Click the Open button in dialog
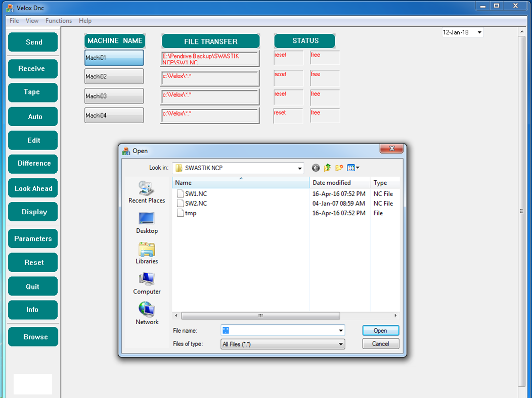The width and height of the screenshot is (532, 398). 380,331
